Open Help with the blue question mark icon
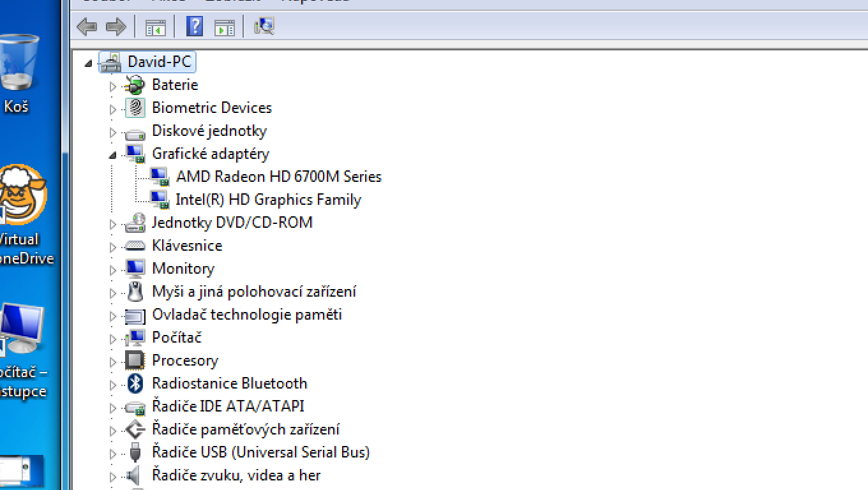Image resolution: width=868 pixels, height=490 pixels. pos(194,27)
